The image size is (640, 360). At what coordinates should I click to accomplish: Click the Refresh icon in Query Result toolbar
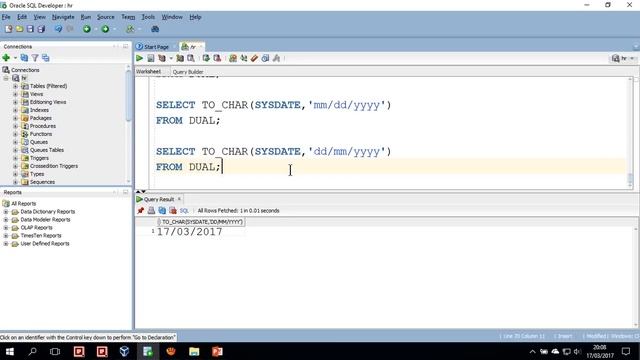point(162,211)
